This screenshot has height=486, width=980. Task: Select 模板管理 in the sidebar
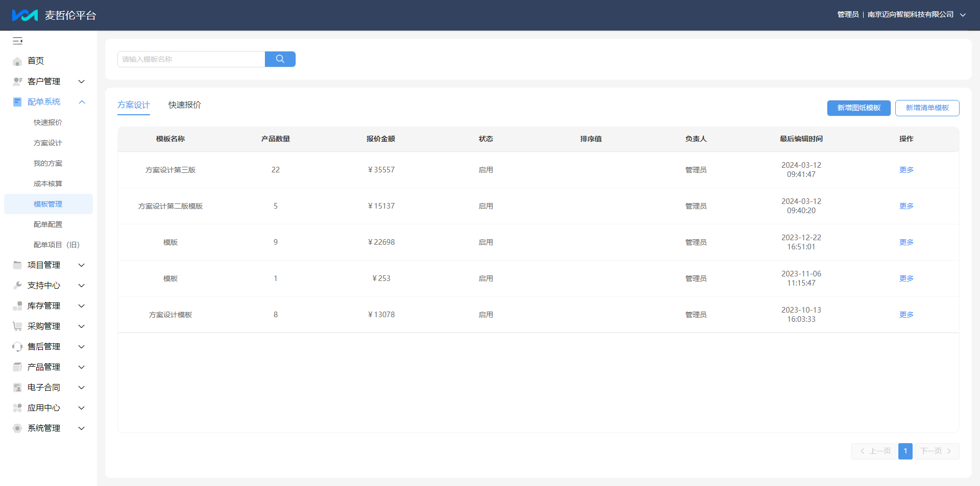48,204
